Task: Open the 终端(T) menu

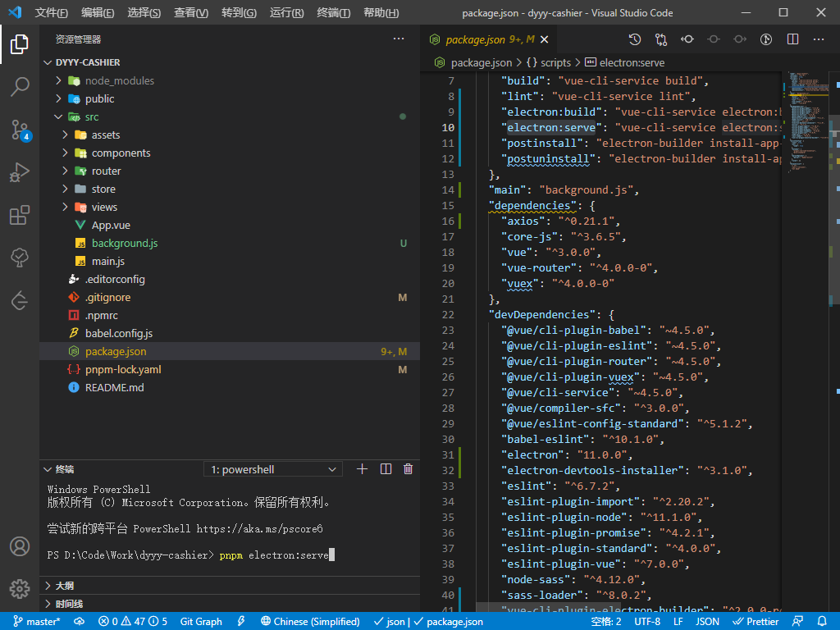Action: point(333,13)
